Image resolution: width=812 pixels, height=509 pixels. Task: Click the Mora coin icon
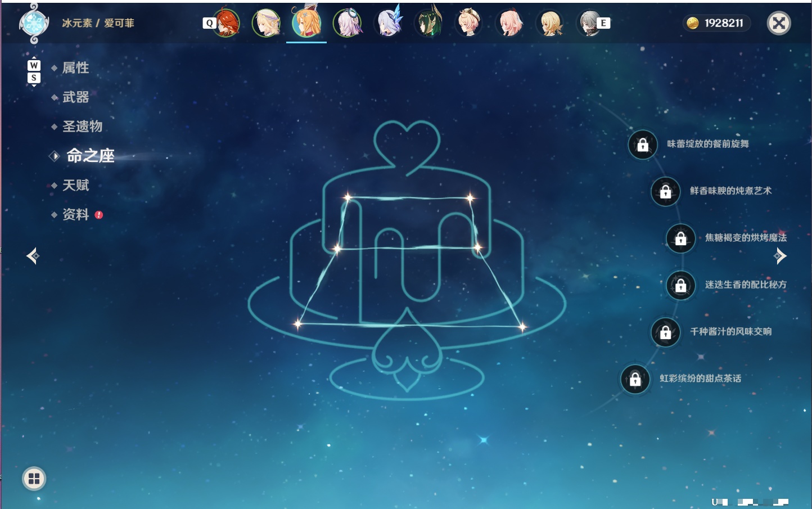[x=693, y=23]
